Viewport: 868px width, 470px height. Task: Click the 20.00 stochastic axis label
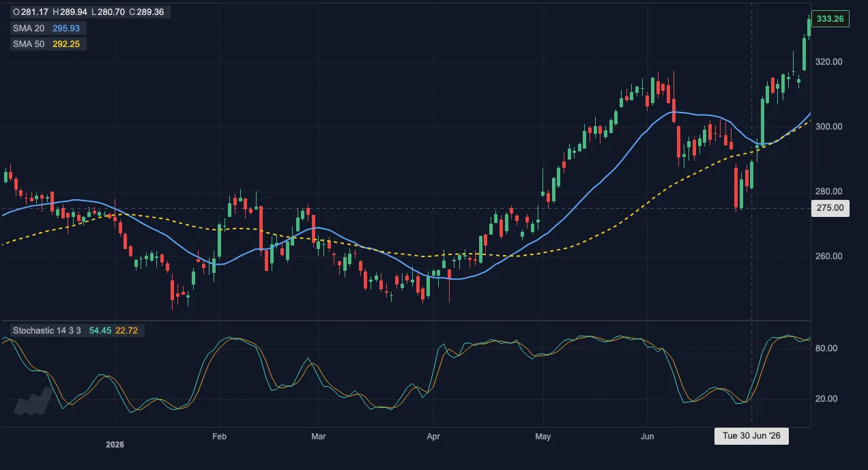[826, 399]
